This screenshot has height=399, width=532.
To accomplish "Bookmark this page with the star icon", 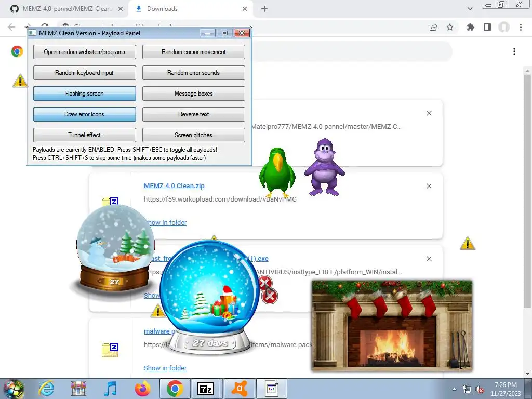I will [x=450, y=27].
